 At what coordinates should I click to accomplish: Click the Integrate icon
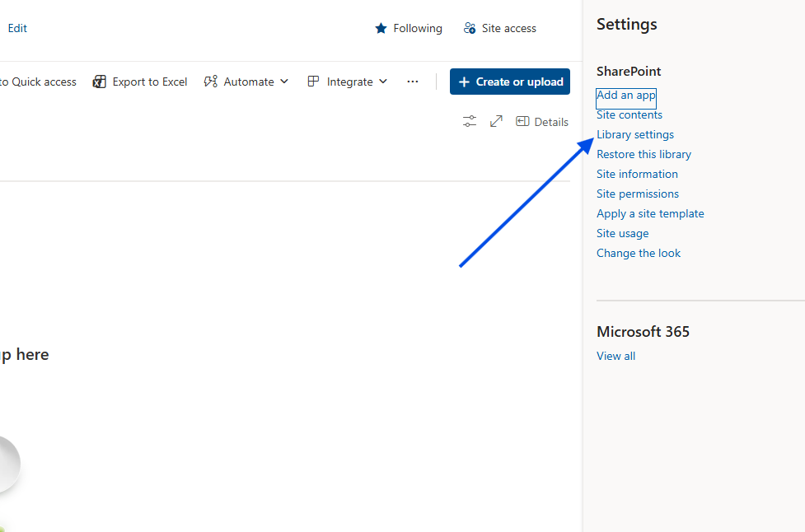pyautogui.click(x=313, y=82)
